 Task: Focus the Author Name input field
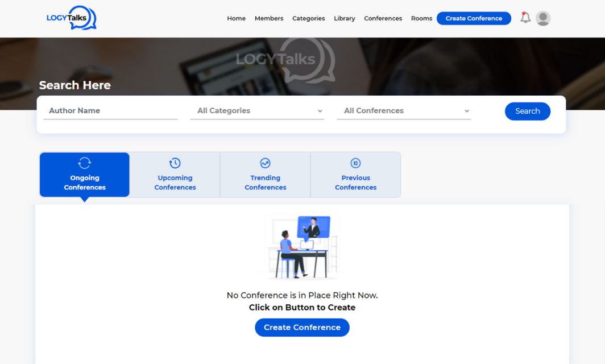(110, 111)
